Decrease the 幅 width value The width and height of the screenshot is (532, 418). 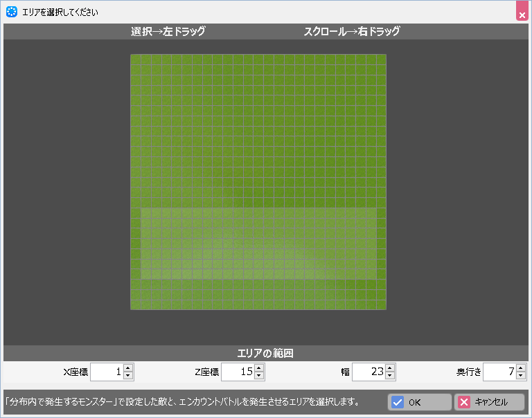pyautogui.click(x=390, y=376)
